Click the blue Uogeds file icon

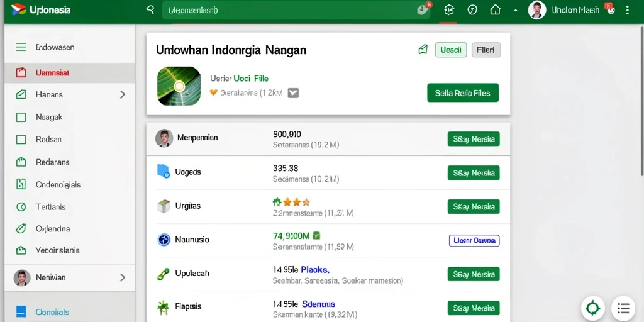pyautogui.click(x=164, y=171)
